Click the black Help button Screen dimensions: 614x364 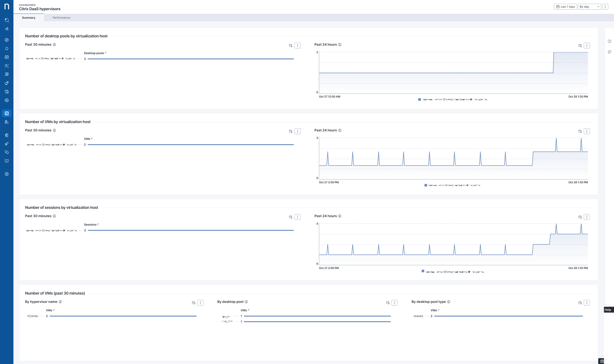tap(608, 310)
